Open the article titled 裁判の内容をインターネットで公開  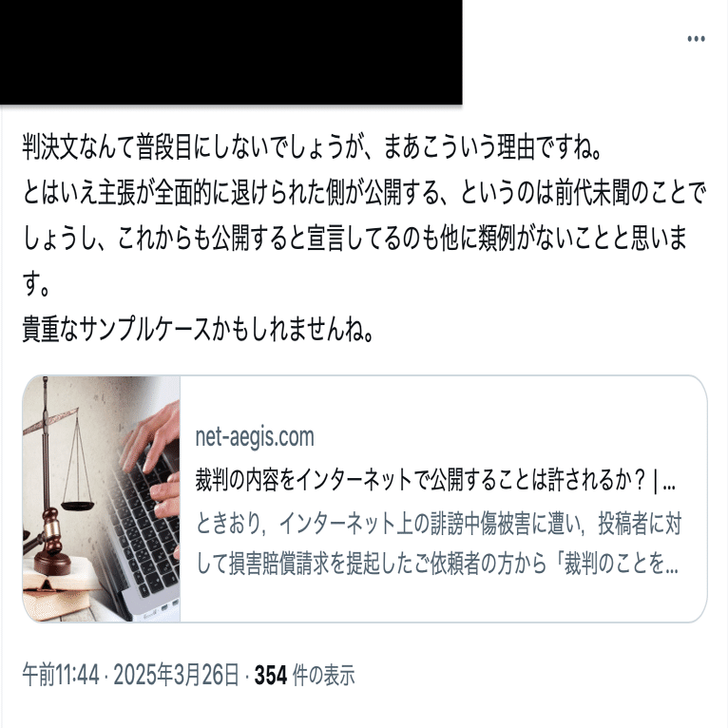(x=435, y=480)
